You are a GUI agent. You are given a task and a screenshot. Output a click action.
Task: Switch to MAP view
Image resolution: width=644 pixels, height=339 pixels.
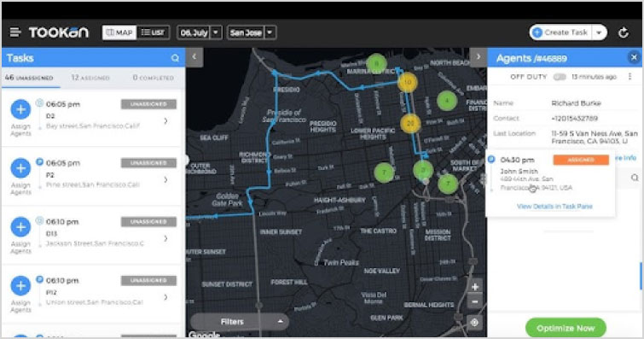pos(119,32)
